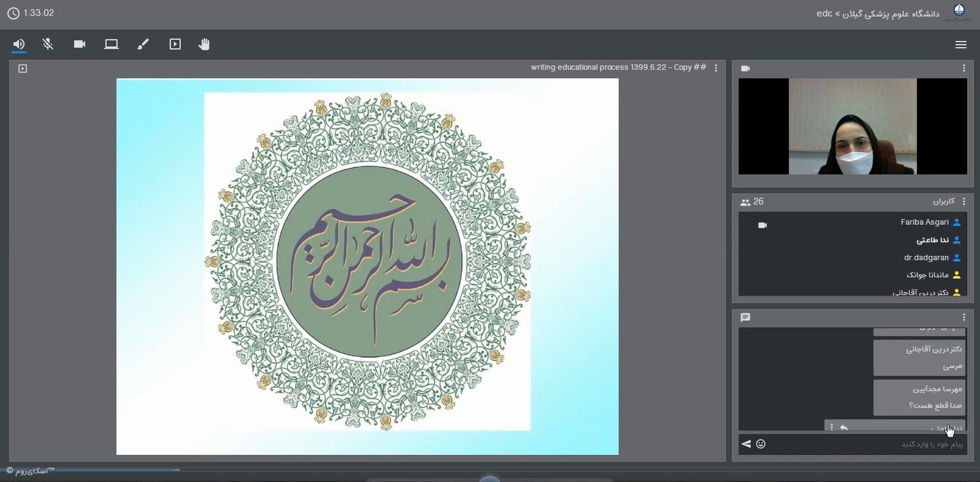Open the emoji picker smiley icon
This screenshot has height=482, width=980.
pos(761,444)
